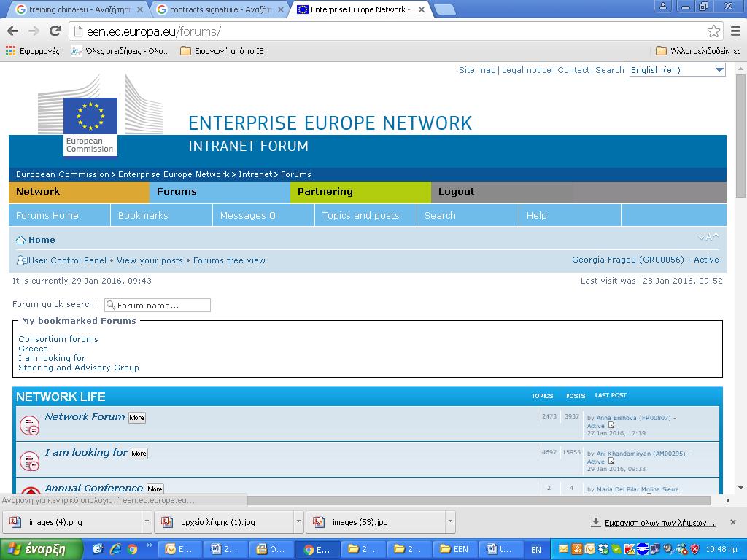Open the Search submenu item
The height and width of the screenshot is (560, 747).
pos(468,216)
